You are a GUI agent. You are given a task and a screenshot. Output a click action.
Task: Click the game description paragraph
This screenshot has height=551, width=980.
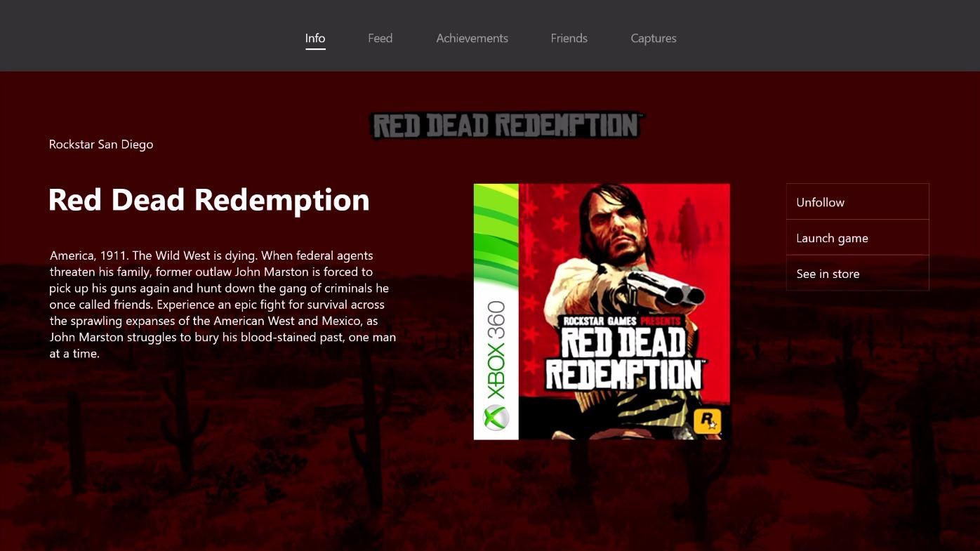click(x=223, y=305)
